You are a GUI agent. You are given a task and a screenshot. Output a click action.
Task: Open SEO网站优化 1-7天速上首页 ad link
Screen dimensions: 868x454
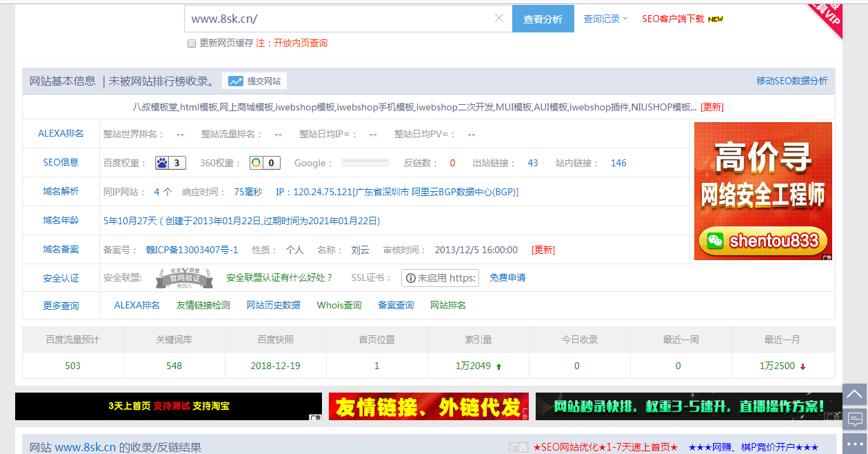(x=605, y=447)
